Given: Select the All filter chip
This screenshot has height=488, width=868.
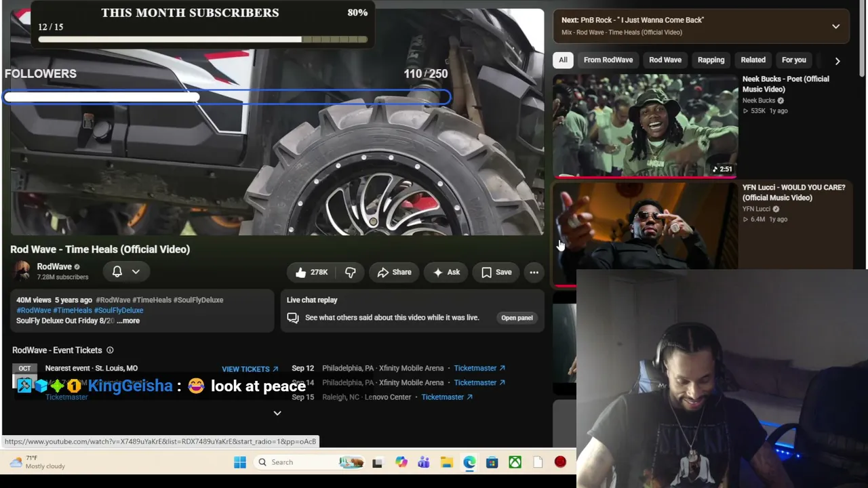Looking at the screenshot, I should tap(563, 60).
